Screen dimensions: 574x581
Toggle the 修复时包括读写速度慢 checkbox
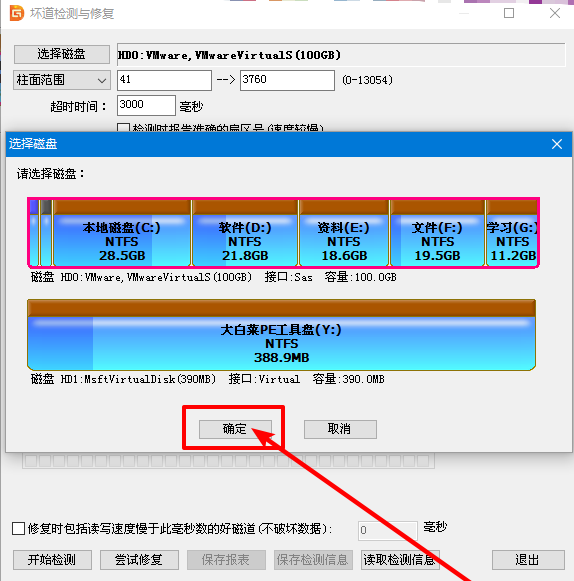coord(19,529)
